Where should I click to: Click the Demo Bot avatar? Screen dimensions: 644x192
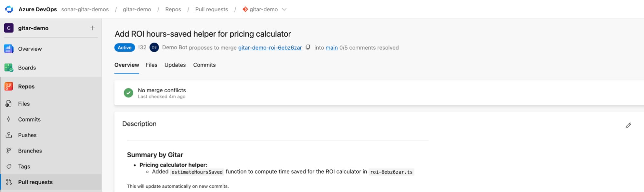click(x=154, y=47)
